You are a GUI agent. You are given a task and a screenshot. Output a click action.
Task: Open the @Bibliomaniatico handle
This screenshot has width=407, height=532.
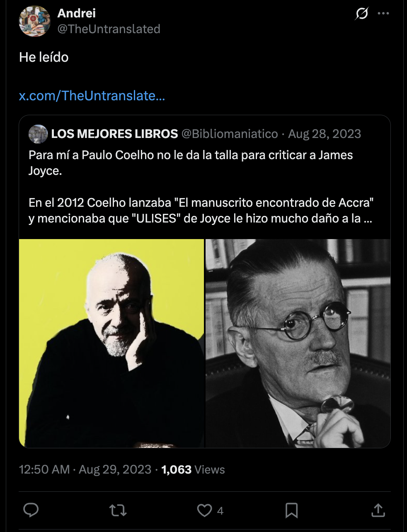coord(230,134)
